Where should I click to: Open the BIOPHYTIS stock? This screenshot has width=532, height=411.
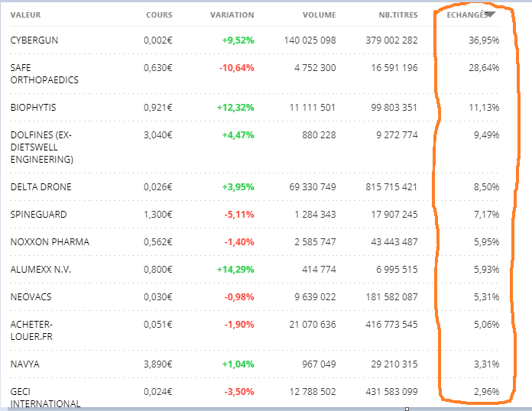[34, 108]
